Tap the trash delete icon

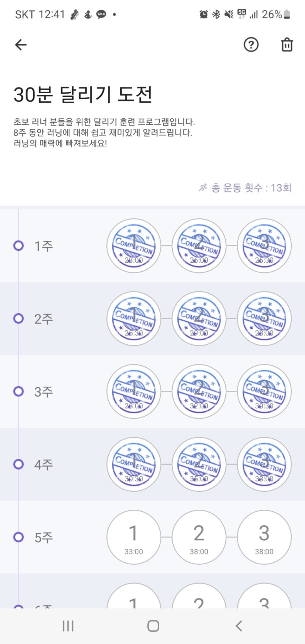coord(287,45)
